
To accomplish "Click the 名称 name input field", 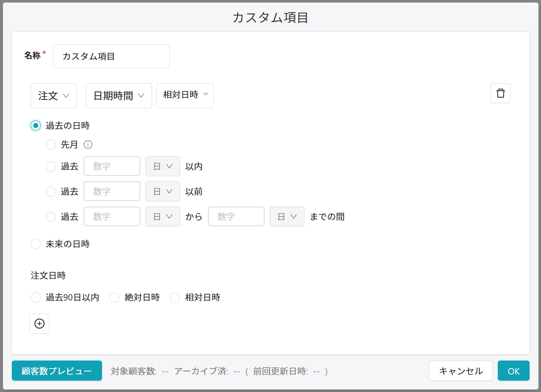I will [x=111, y=56].
